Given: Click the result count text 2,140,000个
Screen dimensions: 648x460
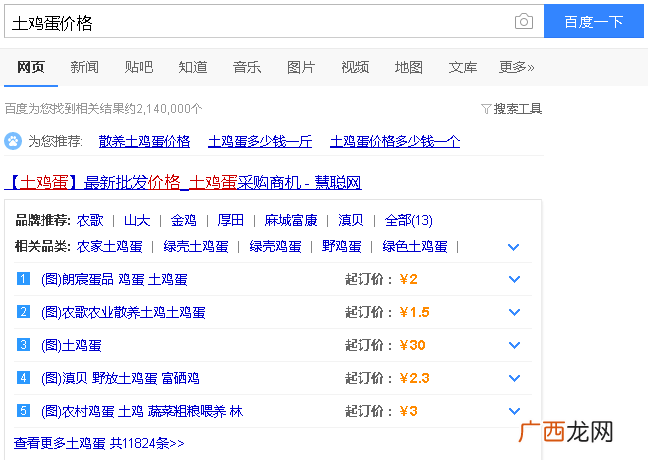Looking at the screenshot, I should click(x=169, y=109).
